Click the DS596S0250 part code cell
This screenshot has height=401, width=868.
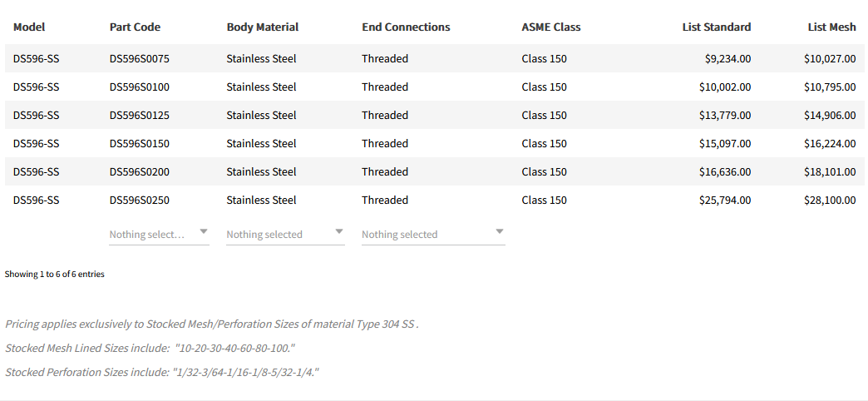[139, 200]
